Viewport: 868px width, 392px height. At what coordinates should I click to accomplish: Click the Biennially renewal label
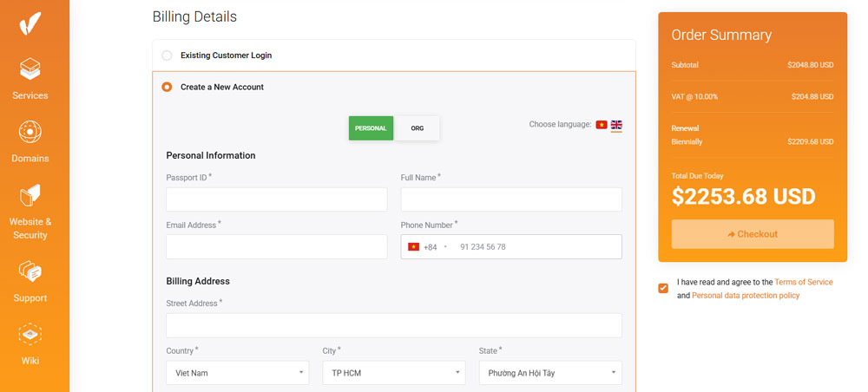click(x=687, y=141)
